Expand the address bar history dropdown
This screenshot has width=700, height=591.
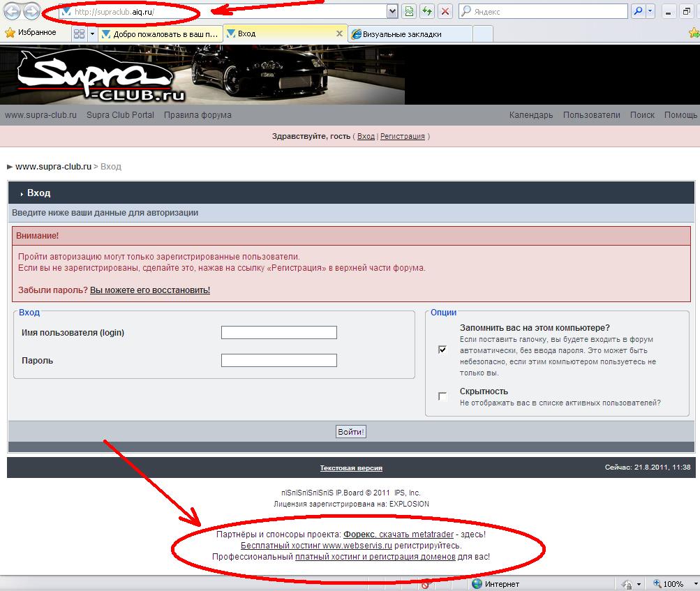pyautogui.click(x=392, y=12)
